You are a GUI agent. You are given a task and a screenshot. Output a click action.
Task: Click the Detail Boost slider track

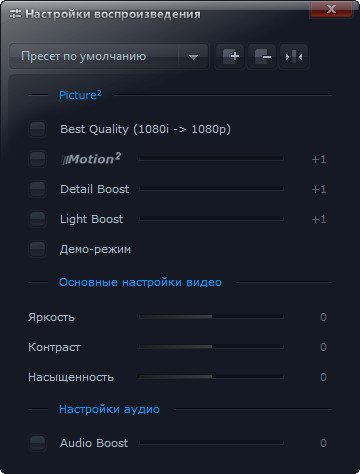click(x=211, y=188)
